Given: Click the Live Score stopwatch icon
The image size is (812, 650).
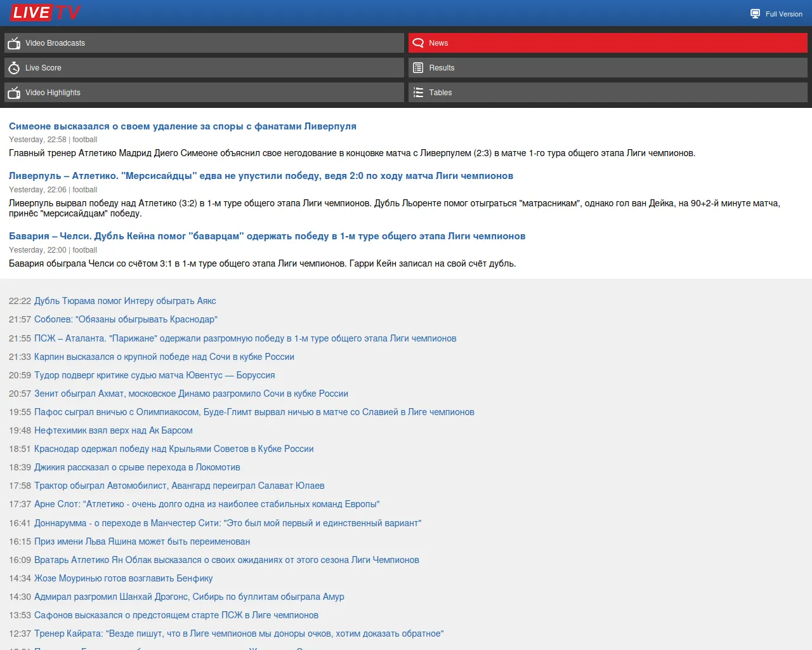Looking at the screenshot, I should (x=14, y=68).
